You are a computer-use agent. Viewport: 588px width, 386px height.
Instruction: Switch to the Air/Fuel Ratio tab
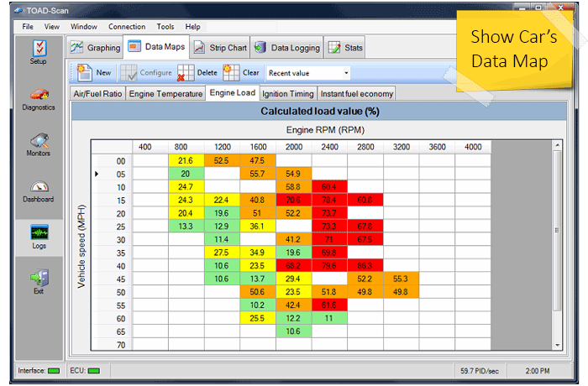point(97,94)
